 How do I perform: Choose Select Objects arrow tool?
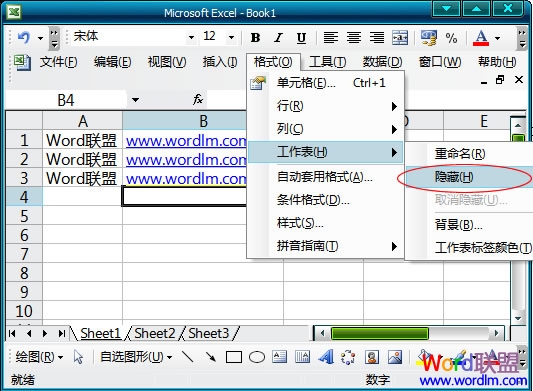click(x=78, y=357)
